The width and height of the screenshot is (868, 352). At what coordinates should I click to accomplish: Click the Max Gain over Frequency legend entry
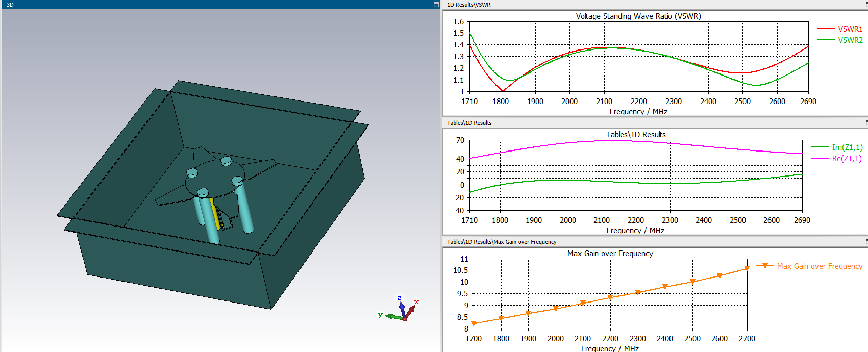pyautogui.click(x=820, y=266)
